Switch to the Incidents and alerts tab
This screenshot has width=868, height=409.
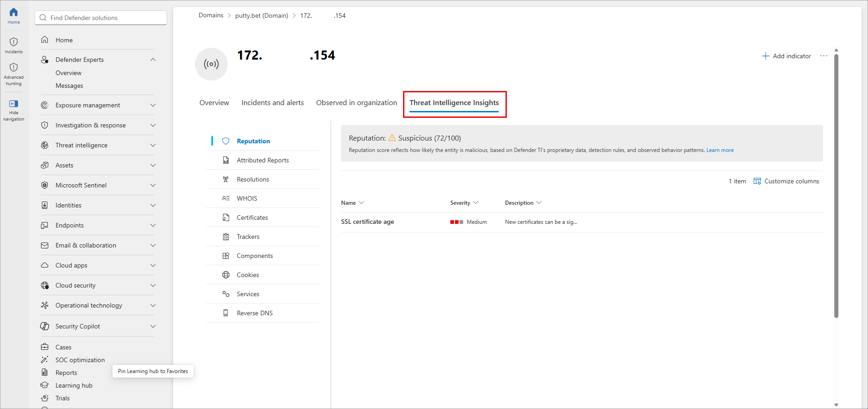point(273,103)
